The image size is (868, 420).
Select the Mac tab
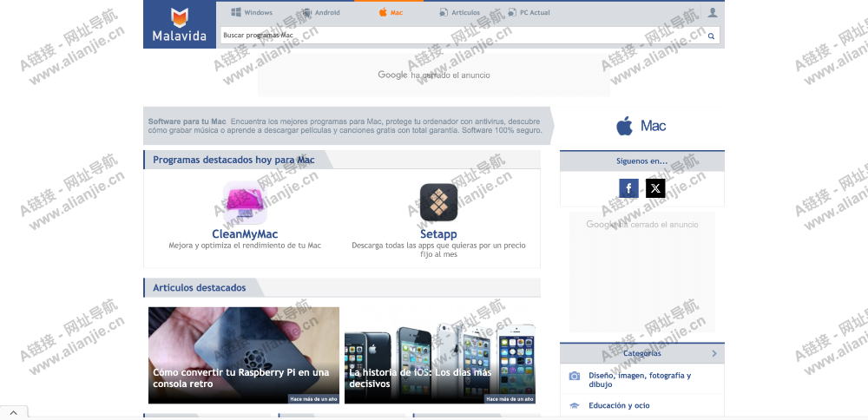pos(391,12)
